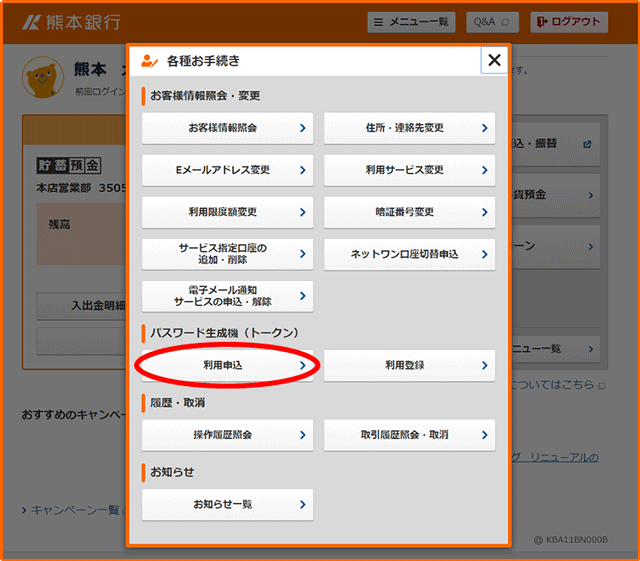This screenshot has width=640, height=561.
Task: Choose ネットワン口座切替申込
Action: pyautogui.click(x=409, y=254)
